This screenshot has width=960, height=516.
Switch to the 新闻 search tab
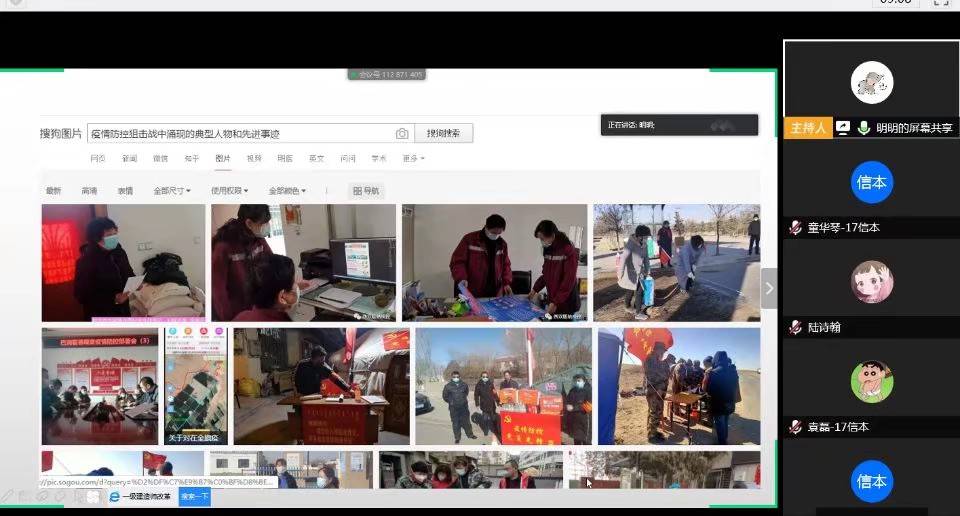pos(129,158)
